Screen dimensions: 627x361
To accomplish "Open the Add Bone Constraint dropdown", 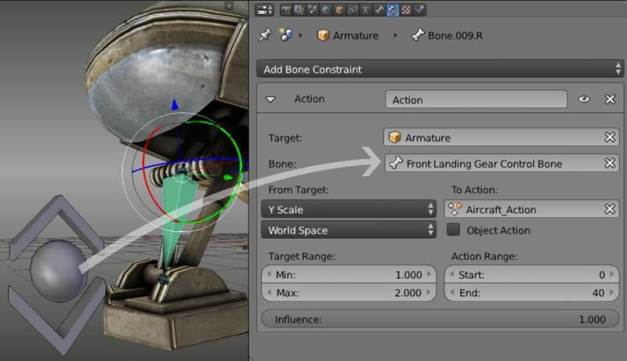I will click(439, 69).
